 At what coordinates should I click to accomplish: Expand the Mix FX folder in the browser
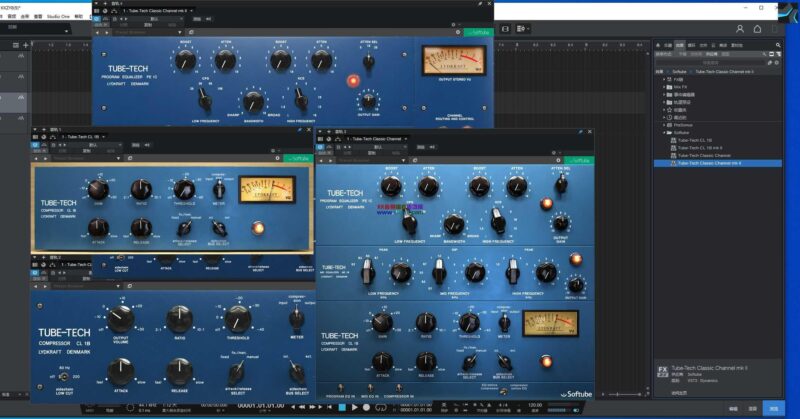(664, 87)
